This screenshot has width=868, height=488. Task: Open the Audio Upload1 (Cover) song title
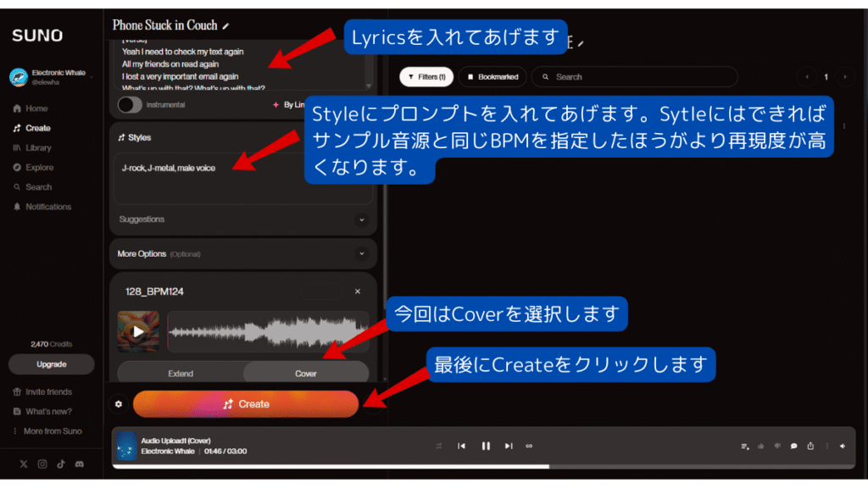[175, 441]
